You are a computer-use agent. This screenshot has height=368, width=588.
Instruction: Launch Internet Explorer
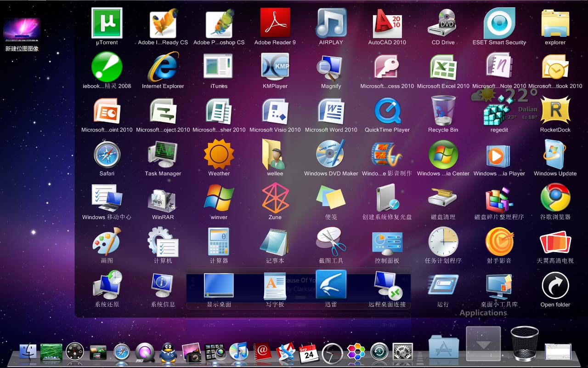[x=163, y=67]
